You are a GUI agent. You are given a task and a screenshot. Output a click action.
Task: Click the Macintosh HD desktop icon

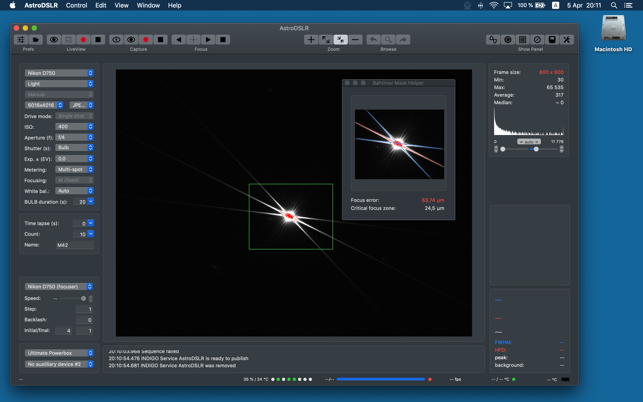[613, 33]
